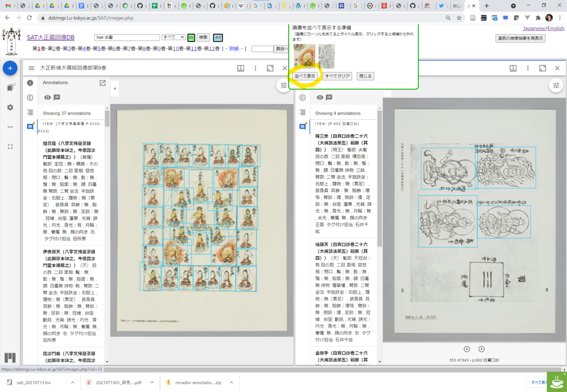Open Mirador workspace settings gear
The image size is (567, 392).
click(10, 107)
